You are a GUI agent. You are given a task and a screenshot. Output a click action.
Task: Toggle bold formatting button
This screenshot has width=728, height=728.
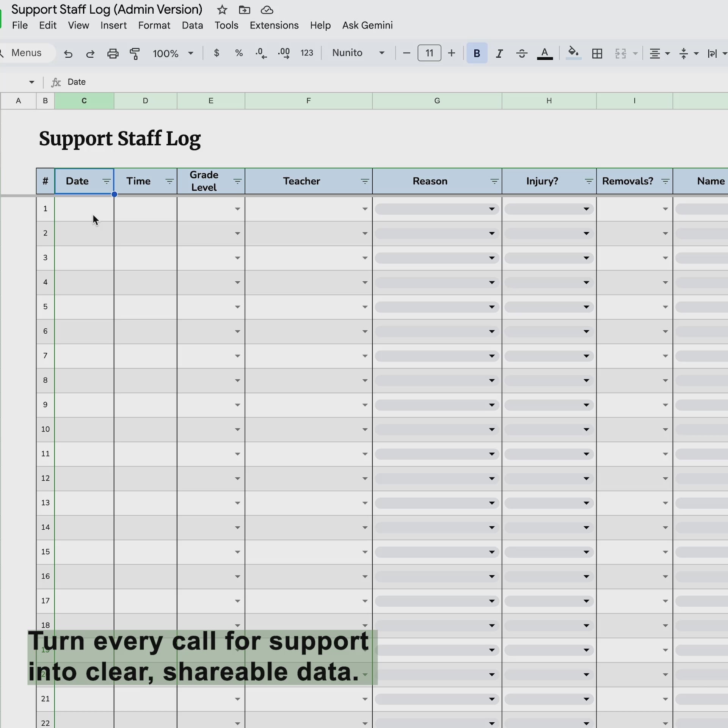point(477,53)
